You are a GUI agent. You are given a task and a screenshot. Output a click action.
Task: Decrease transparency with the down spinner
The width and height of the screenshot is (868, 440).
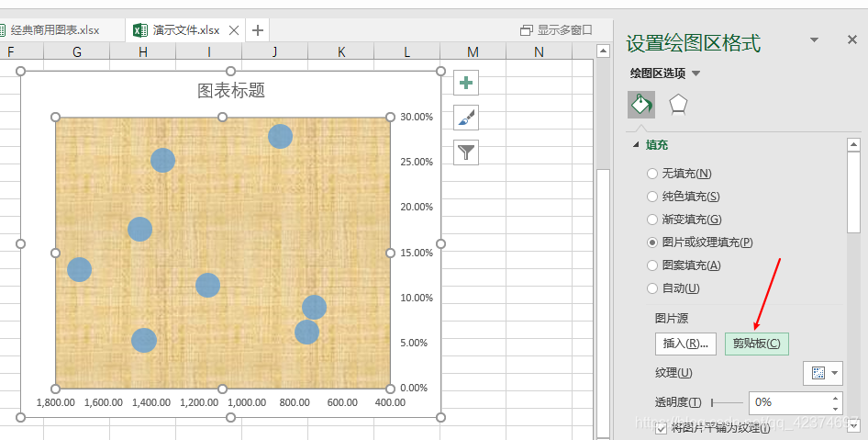[x=836, y=409]
